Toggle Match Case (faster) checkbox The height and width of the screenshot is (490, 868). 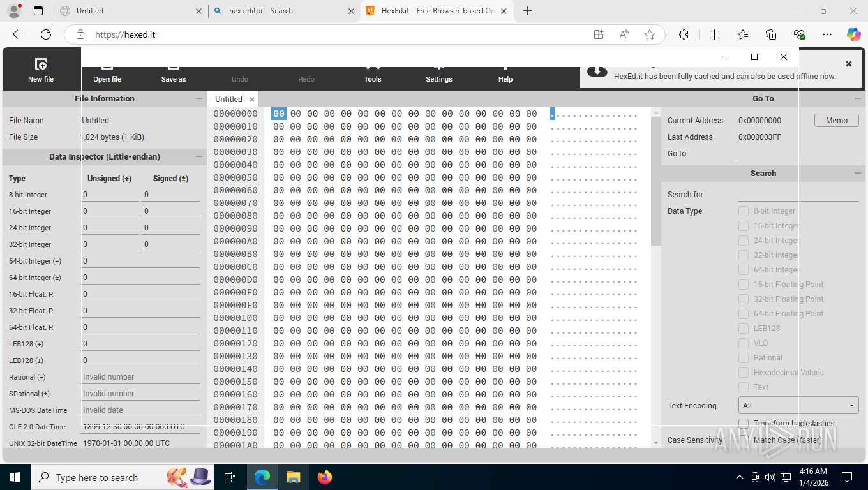tap(744, 440)
